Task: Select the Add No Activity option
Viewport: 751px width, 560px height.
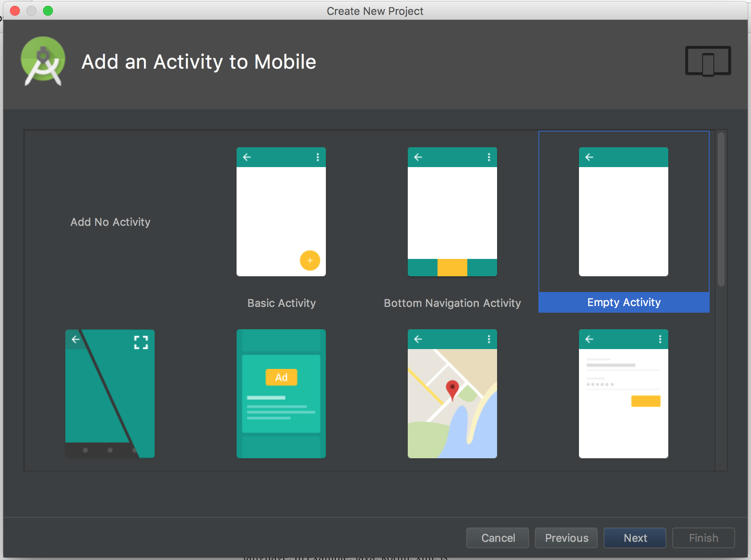Action: point(110,222)
